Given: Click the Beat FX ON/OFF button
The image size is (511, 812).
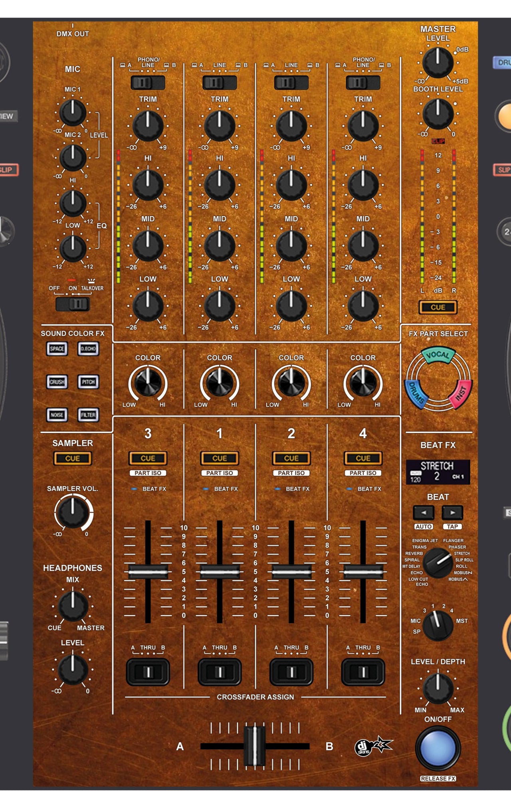Looking at the screenshot, I should coord(438,748).
